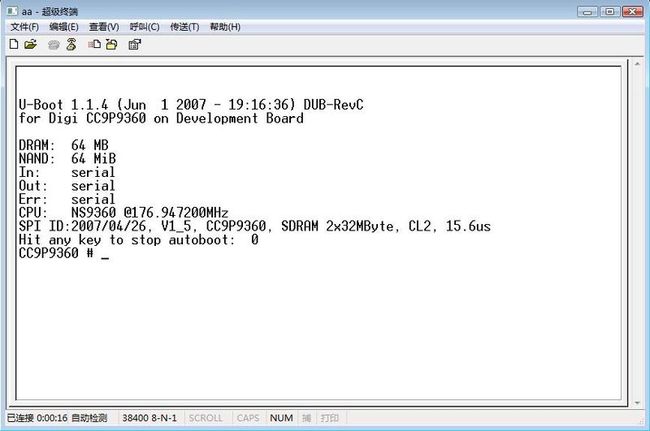
Task: Click the CPU: NS9360 frequency line
Action: click(124, 213)
